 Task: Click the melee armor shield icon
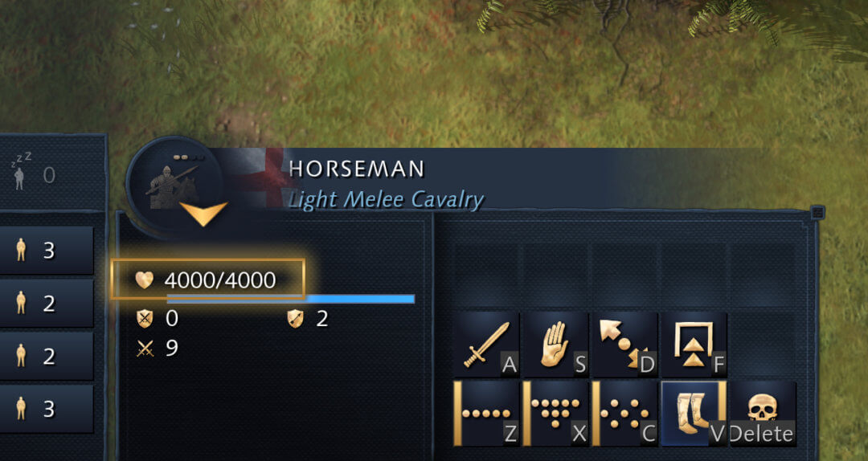click(x=145, y=319)
